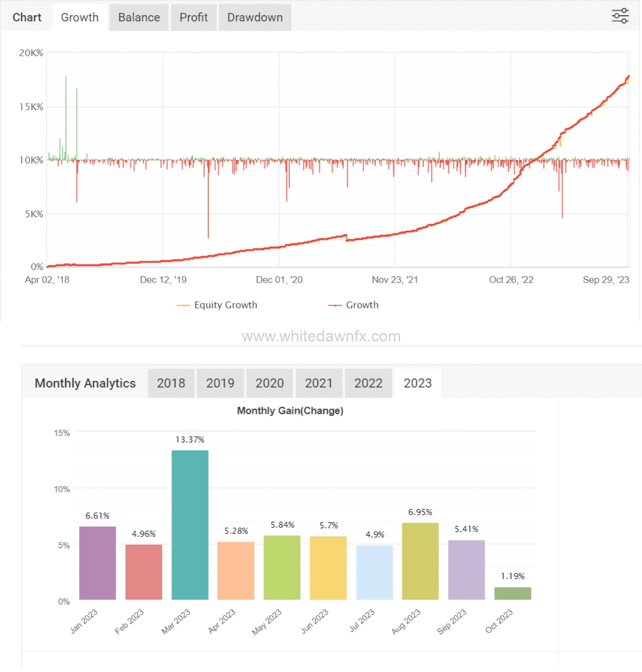View the Drawdown chart tab
This screenshot has width=642, height=672.
255,17
